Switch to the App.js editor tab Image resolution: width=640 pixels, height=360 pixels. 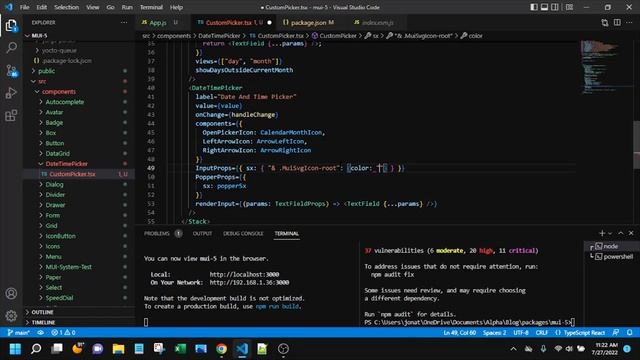[159, 22]
